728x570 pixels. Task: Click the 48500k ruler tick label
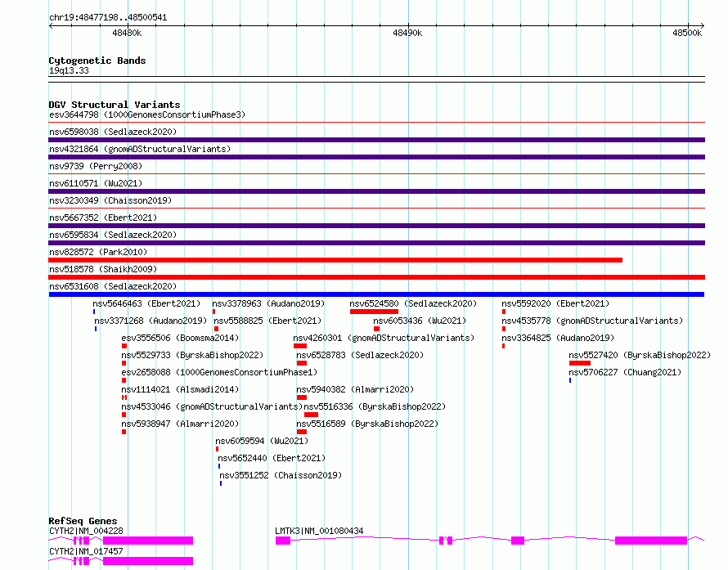coord(688,33)
